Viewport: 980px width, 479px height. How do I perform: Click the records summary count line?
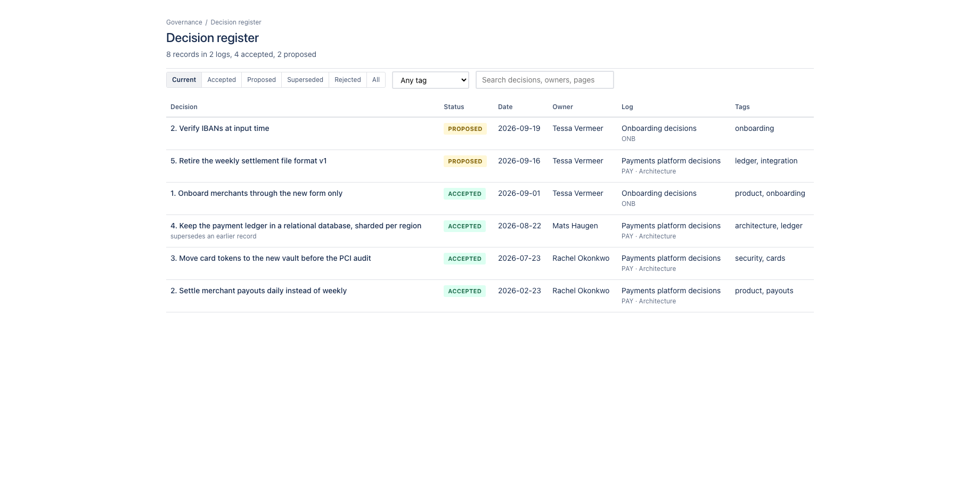pyautogui.click(x=241, y=54)
